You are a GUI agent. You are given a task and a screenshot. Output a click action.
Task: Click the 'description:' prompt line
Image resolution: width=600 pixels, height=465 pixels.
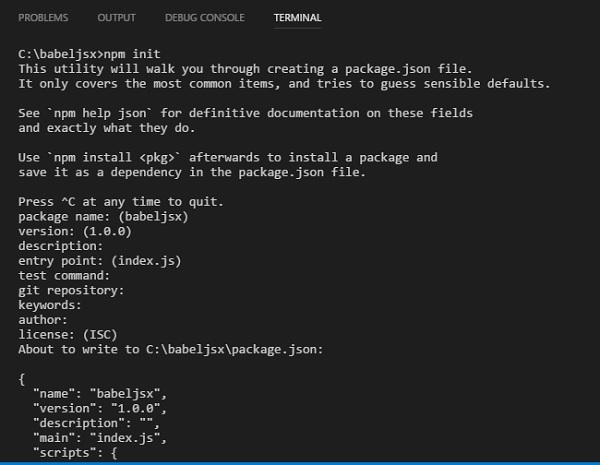coord(61,246)
